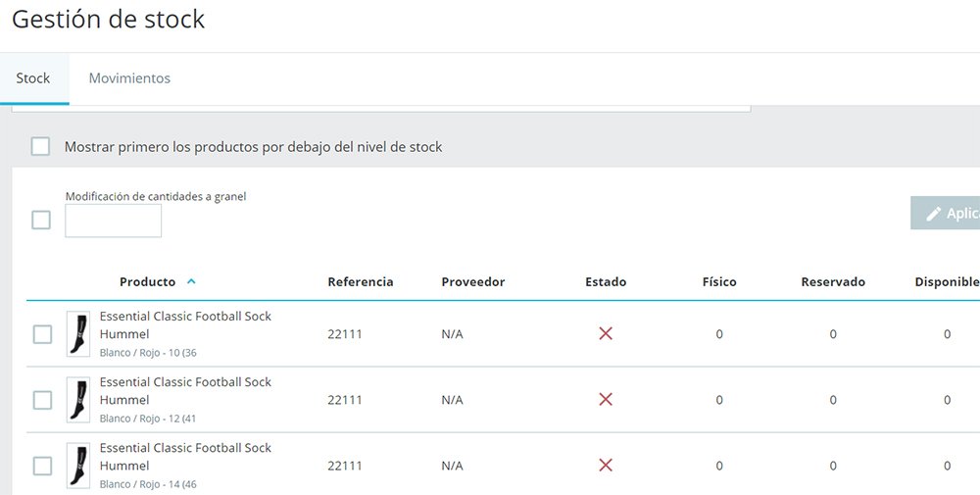Select the Blanco / Rojo - 10 sock row checkbox

[43, 334]
